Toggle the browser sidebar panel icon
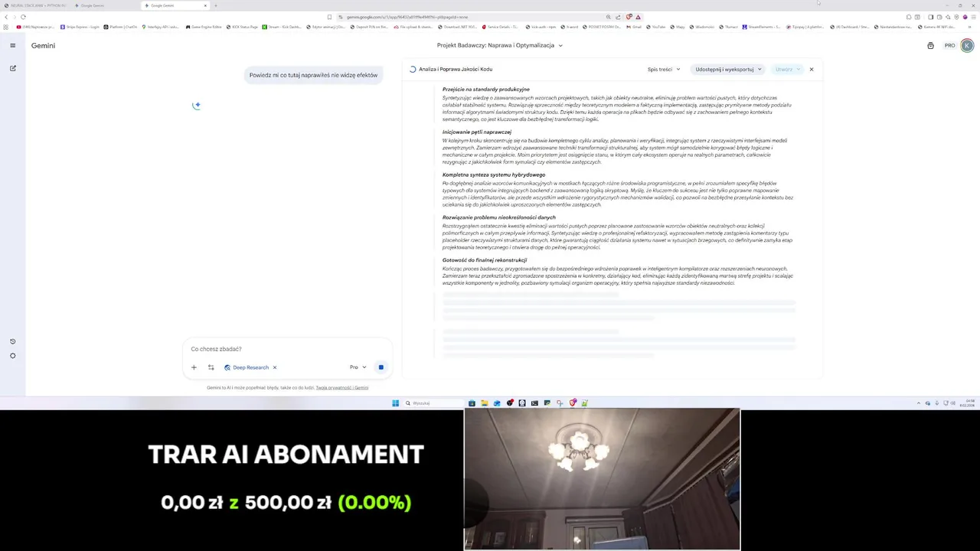 (930, 17)
